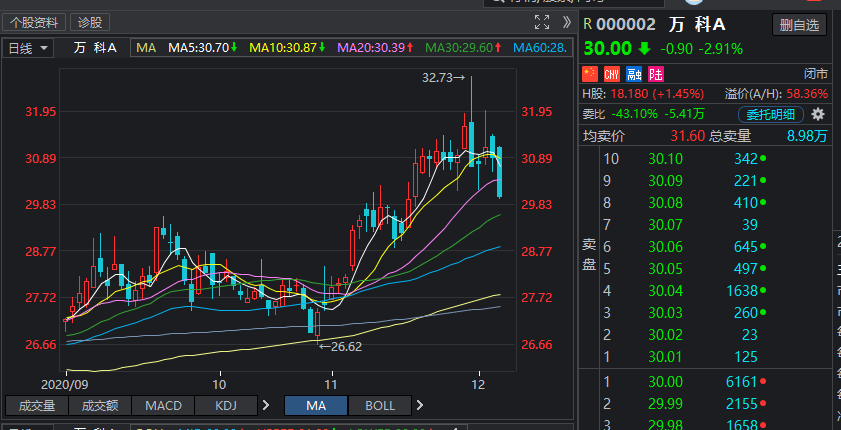Viewport: 841px width, 430px height.
Task: Select sell level 2 price 30.02
Action: point(666,335)
